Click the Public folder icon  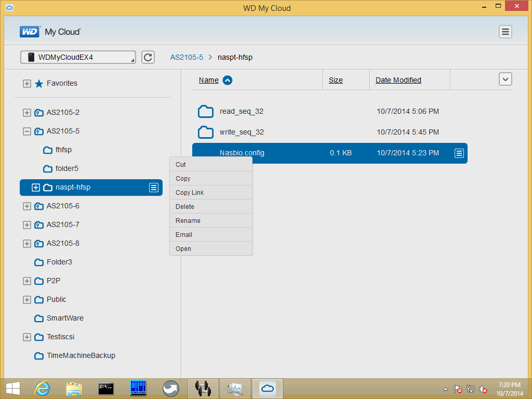[x=39, y=300]
